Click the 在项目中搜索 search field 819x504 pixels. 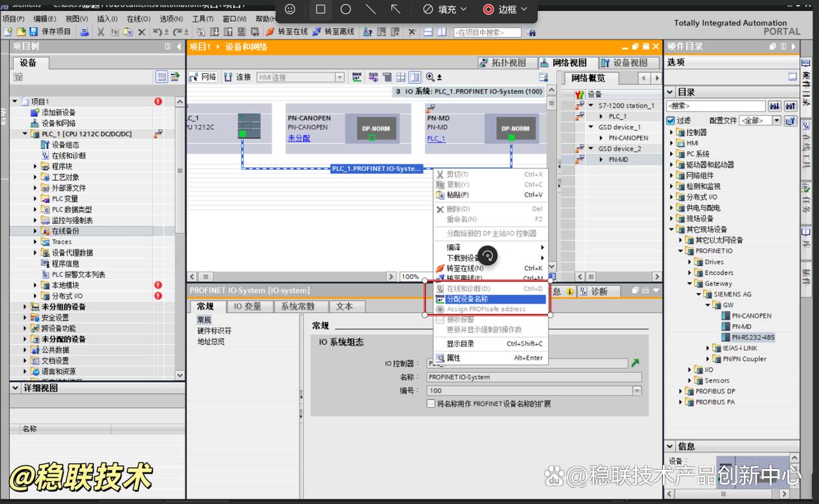[x=487, y=32]
